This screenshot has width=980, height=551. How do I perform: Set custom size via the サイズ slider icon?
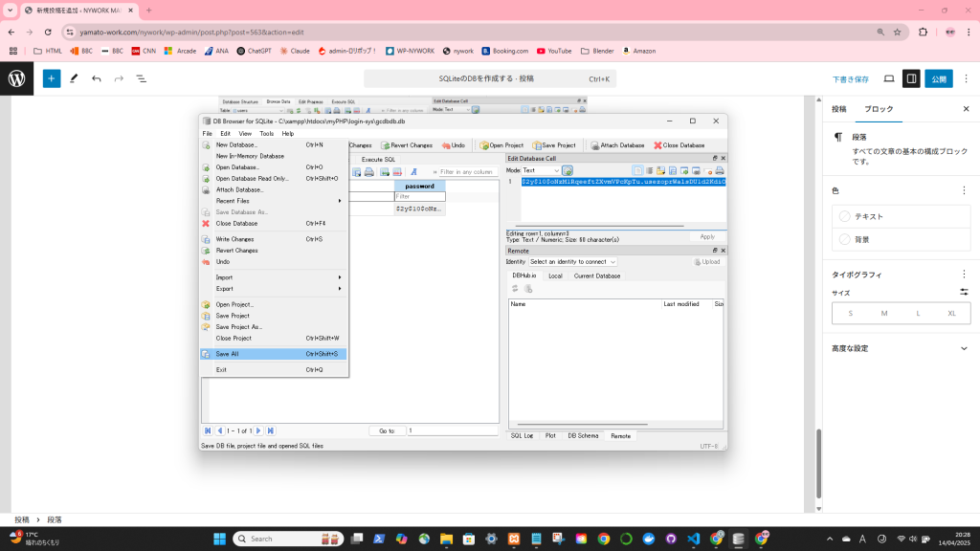click(x=964, y=292)
